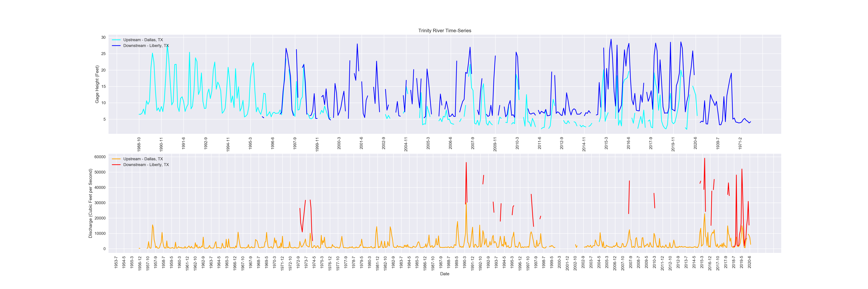Click the 30 tick on the gage height axis

103,37
